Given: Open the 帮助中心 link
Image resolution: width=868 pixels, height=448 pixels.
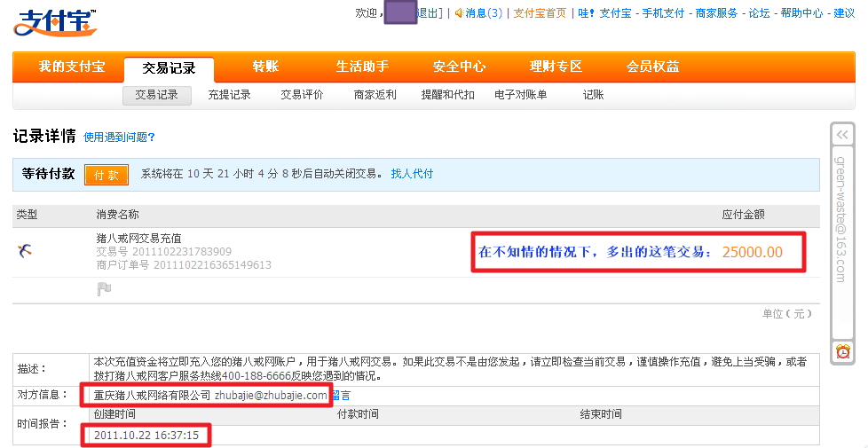Looking at the screenshot, I should coord(801,13).
